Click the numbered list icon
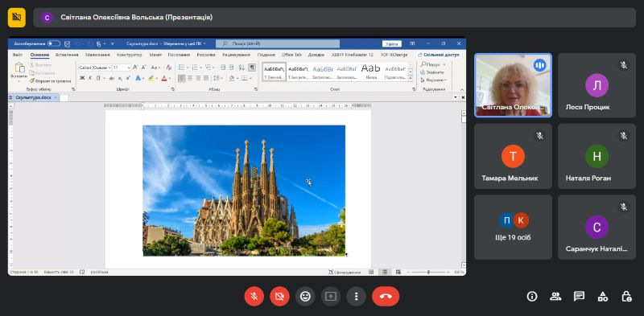The width and height of the screenshot is (644, 316). [195, 68]
